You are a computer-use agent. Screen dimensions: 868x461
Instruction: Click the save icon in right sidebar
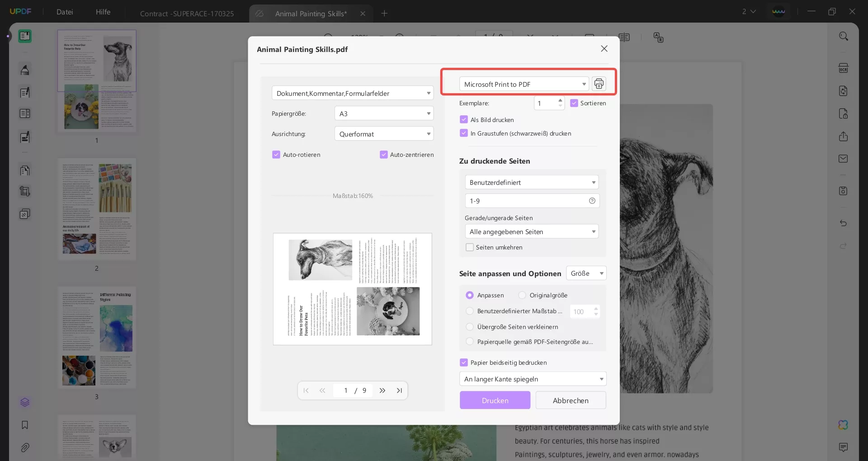click(x=844, y=191)
